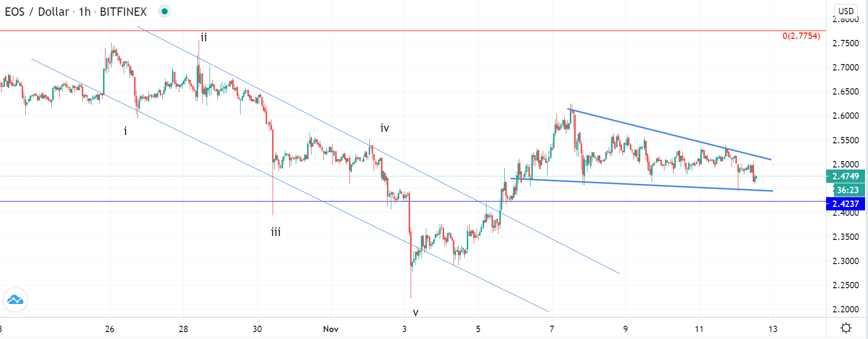This screenshot has width=868, height=339.
Task: Click the EOS / Dollar symbol title
Action: (x=37, y=12)
